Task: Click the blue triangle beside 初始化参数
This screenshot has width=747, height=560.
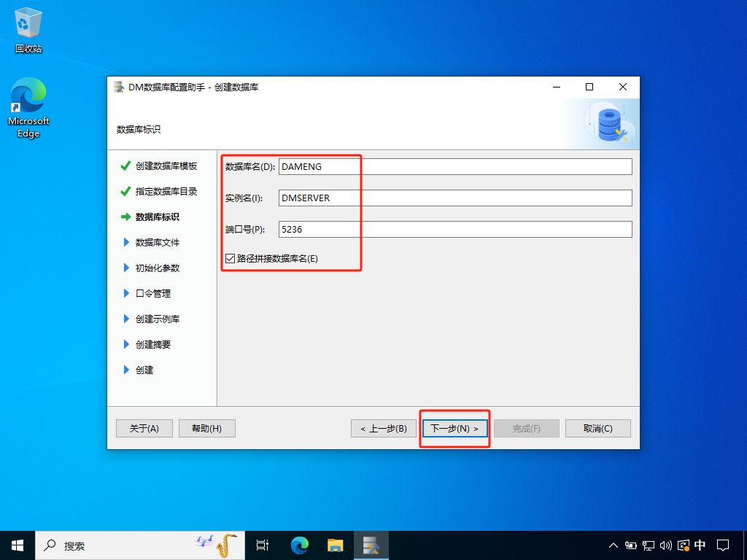Action: pos(126,268)
